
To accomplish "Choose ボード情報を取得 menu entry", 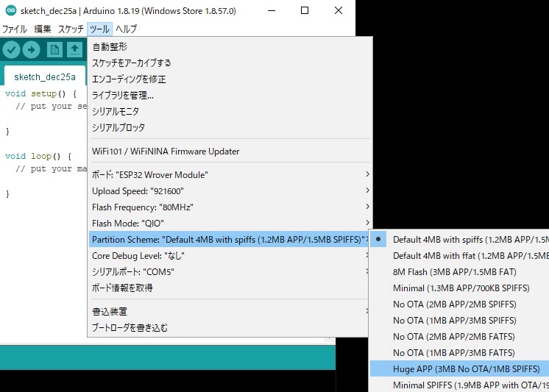I will tap(230, 288).
